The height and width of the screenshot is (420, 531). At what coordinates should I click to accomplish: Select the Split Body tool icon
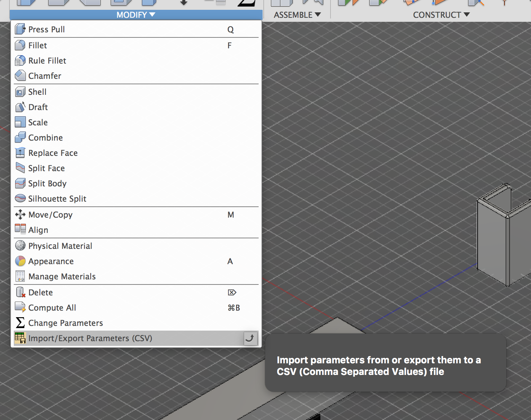pos(20,183)
